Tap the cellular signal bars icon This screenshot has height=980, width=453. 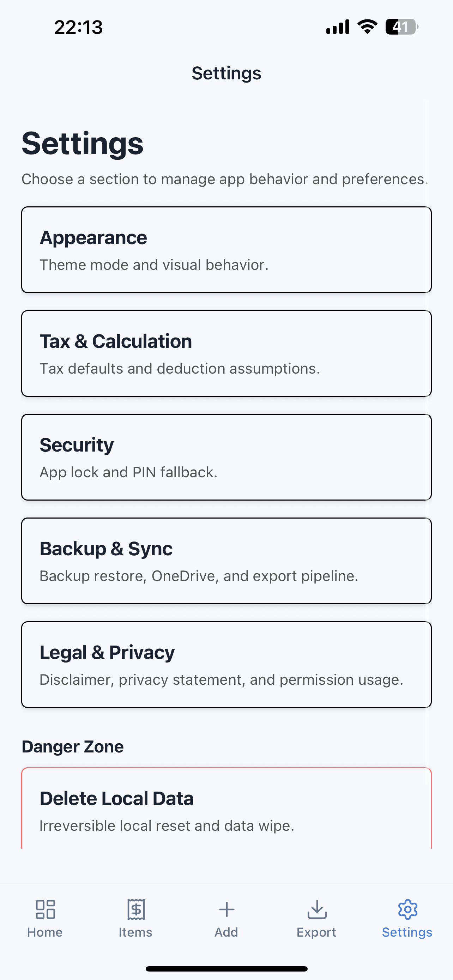[338, 27]
